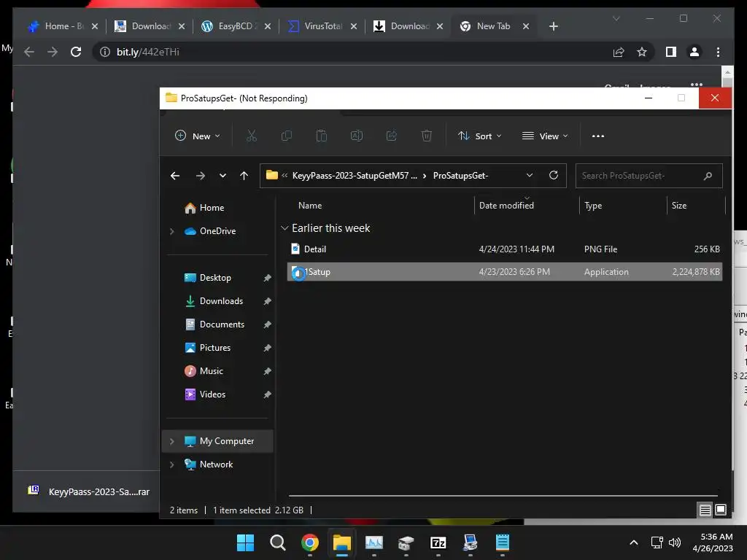Image resolution: width=747 pixels, height=560 pixels.
Task: Close the VirusTotal tab
Action: [x=354, y=26]
